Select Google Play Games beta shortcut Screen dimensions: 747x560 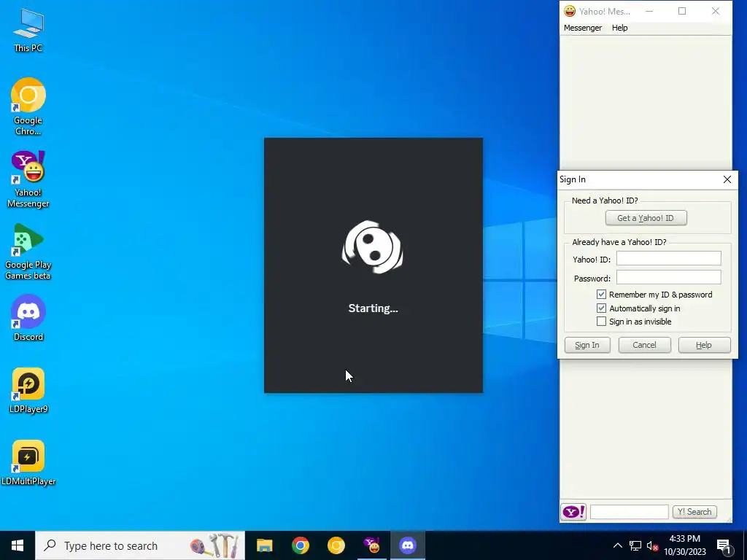(28, 252)
